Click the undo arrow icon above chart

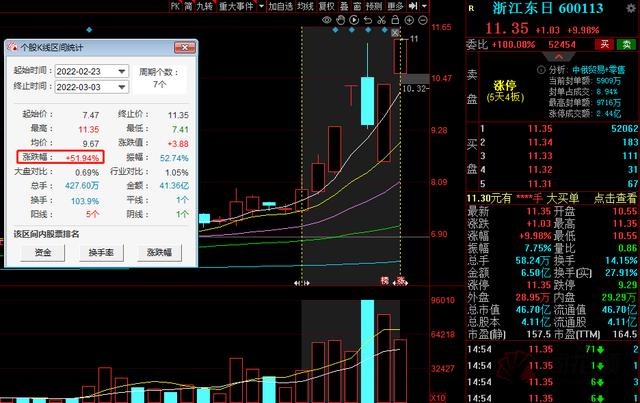click(x=368, y=20)
